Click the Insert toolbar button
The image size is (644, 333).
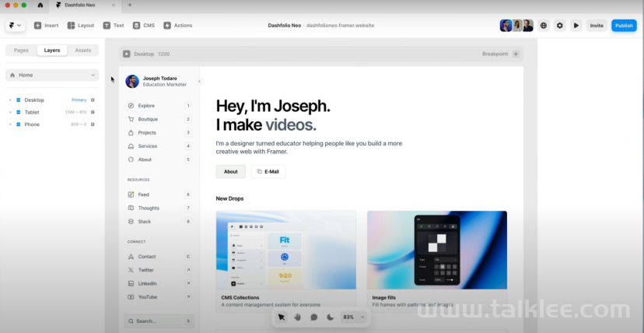pos(46,26)
